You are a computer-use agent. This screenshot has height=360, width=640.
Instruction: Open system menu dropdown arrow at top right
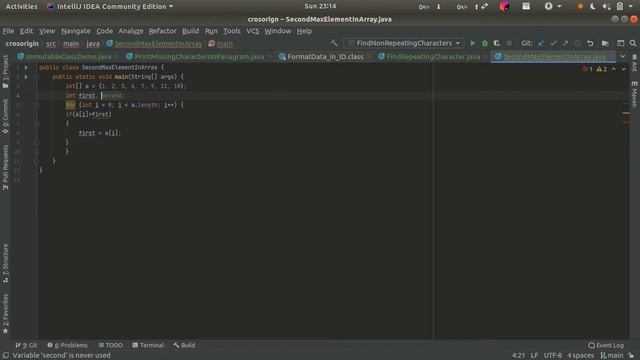(630, 7)
